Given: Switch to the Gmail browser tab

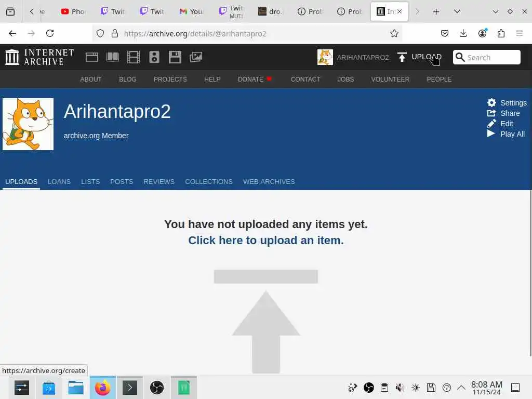Looking at the screenshot, I should click(x=191, y=11).
